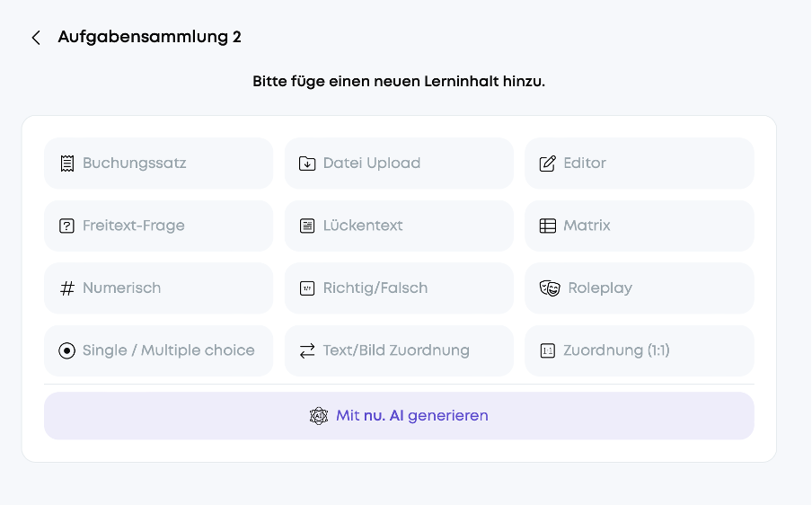Click the Lückentext document icon

(307, 226)
